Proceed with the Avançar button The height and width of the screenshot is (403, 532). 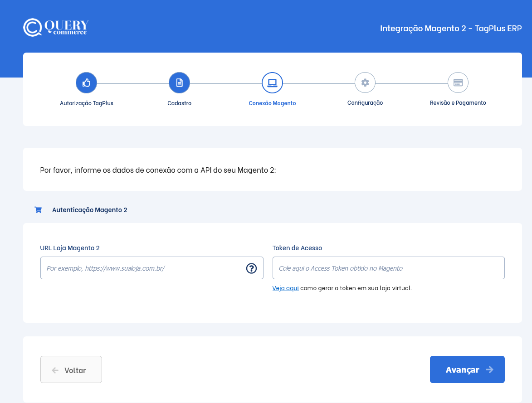tap(467, 369)
